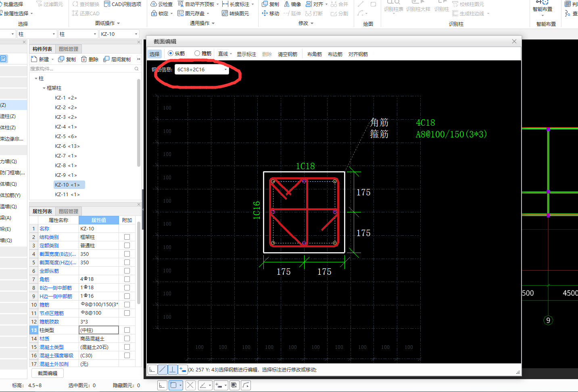
Task: Click the 复制 icon in the component list
Action: 61,59
